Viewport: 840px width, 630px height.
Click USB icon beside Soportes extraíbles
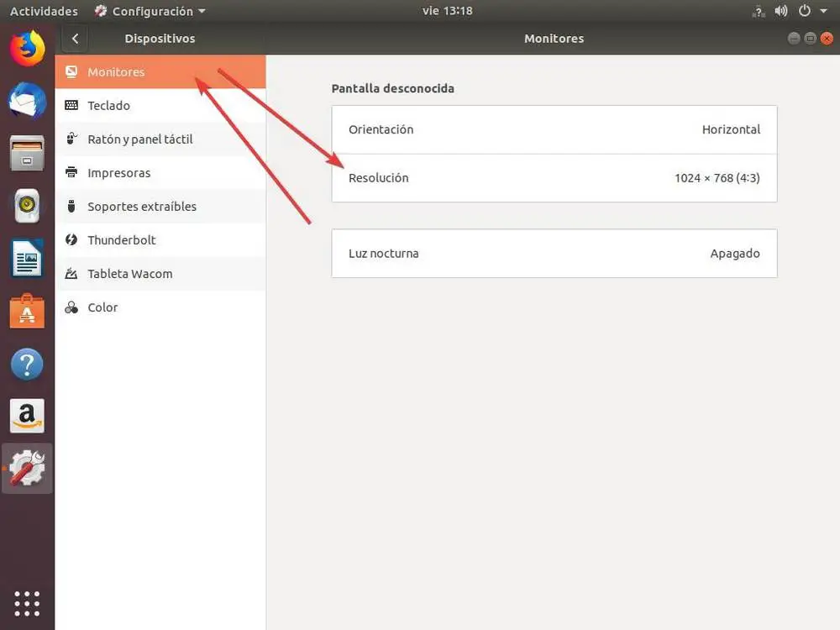coord(71,207)
